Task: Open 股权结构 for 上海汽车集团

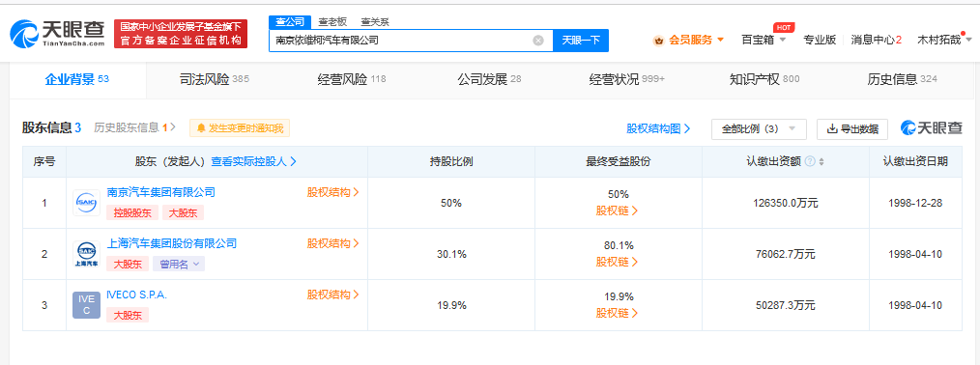Action: [x=332, y=243]
